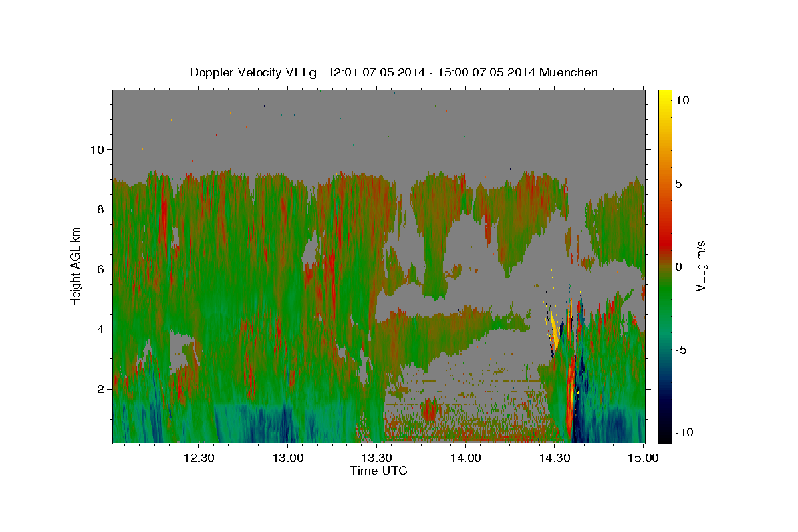Click the height tick label 2

(x=102, y=389)
